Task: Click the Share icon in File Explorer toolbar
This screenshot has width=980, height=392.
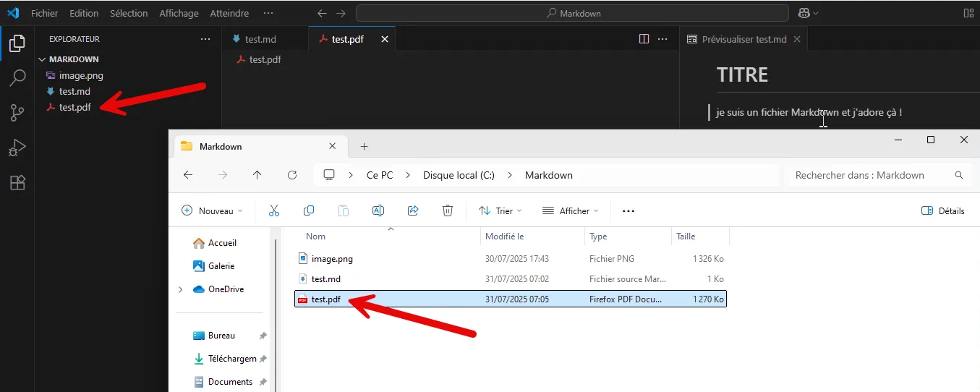Action: tap(413, 210)
